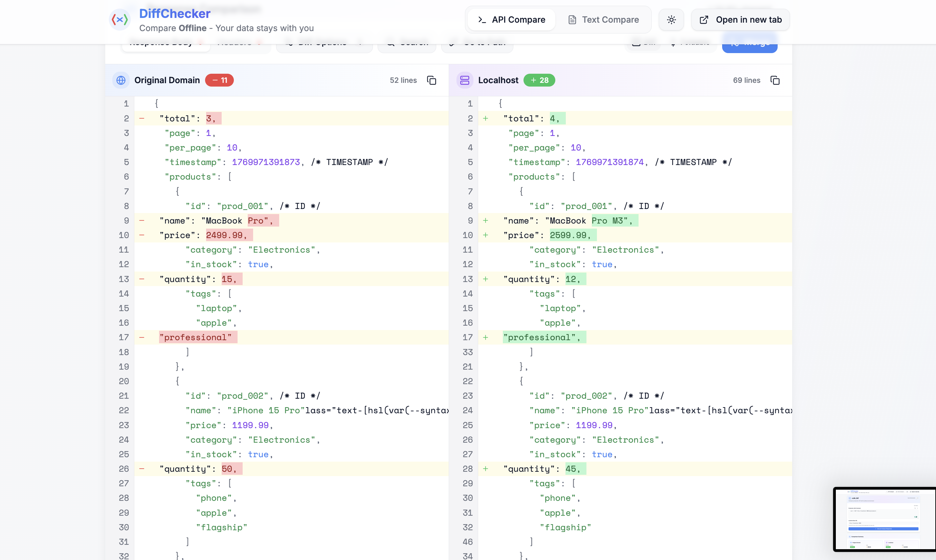Click the Open in new tab external-link icon

click(x=705, y=19)
